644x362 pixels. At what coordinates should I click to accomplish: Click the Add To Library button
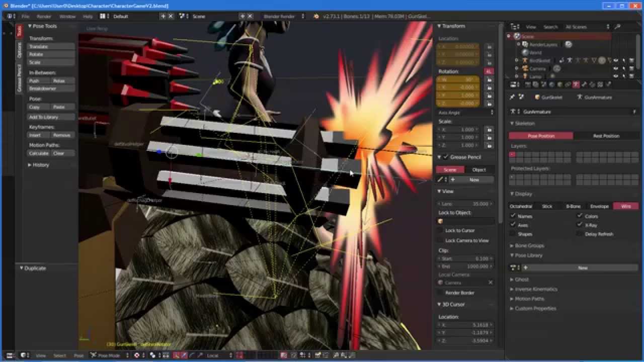click(51, 117)
